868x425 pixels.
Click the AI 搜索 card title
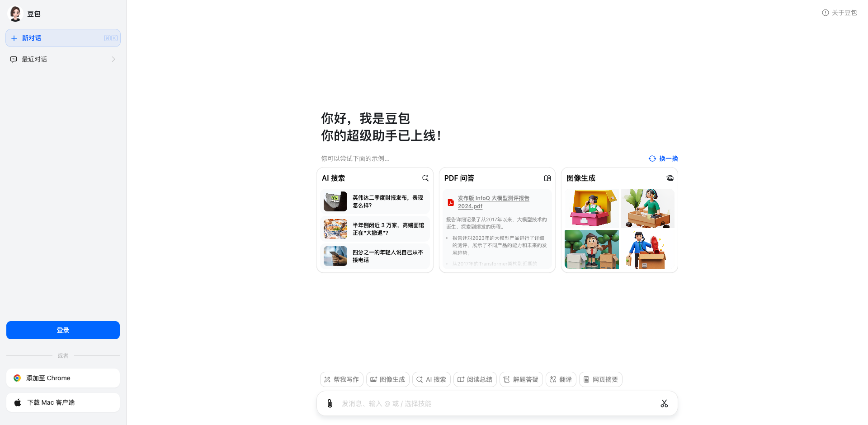(x=333, y=178)
